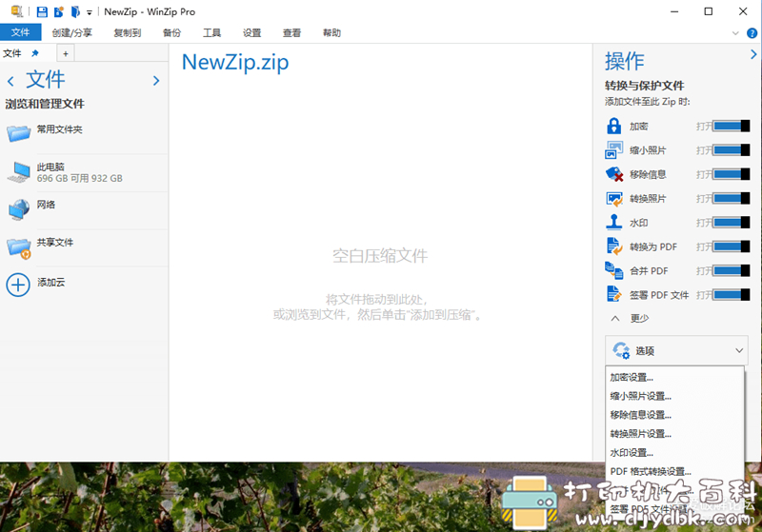The width and height of the screenshot is (762, 532).
Task: Toggle the 加密 switch
Action: point(732,127)
